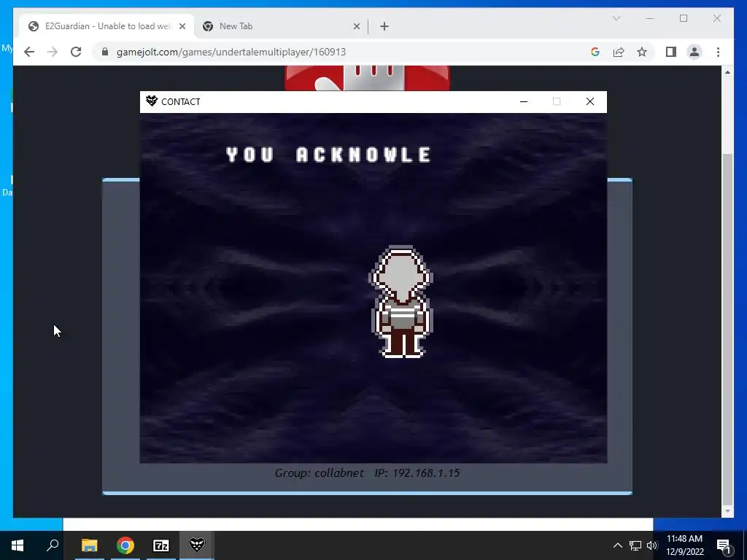This screenshot has height=560, width=747.
Task: Click the 'YOU ACKNOWLE' game text
Action: [329, 155]
